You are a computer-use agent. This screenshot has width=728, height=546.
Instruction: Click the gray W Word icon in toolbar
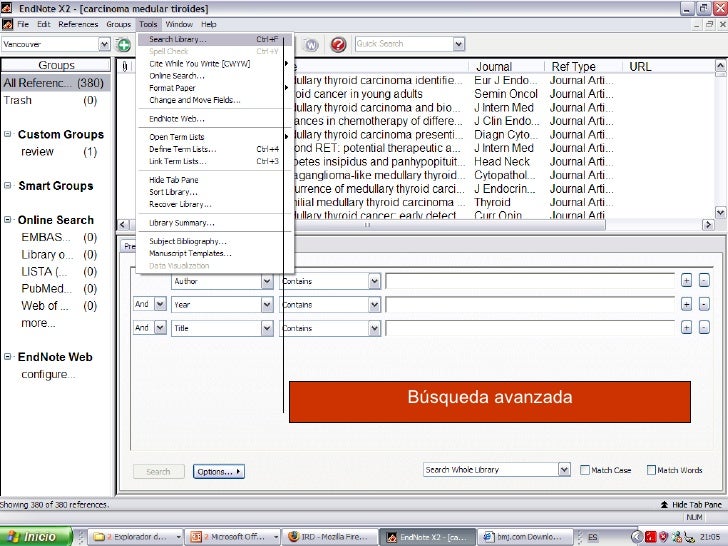[x=311, y=45]
